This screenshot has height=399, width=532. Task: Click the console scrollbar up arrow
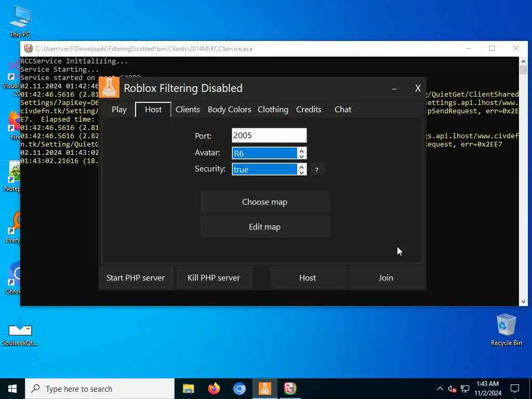coord(523,61)
